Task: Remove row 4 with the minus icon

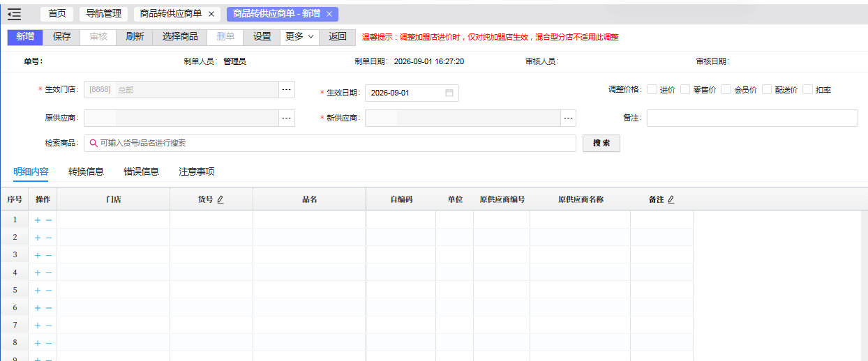Action: pos(49,272)
